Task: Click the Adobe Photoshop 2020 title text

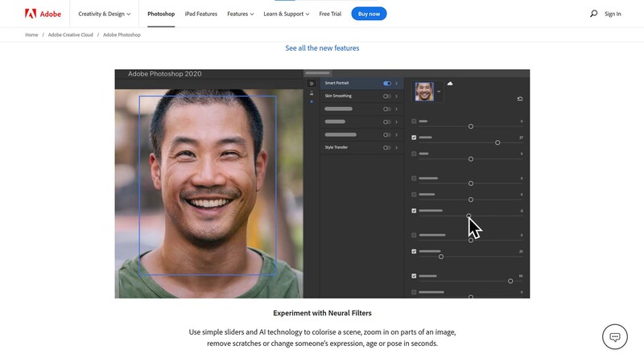Action: click(165, 74)
